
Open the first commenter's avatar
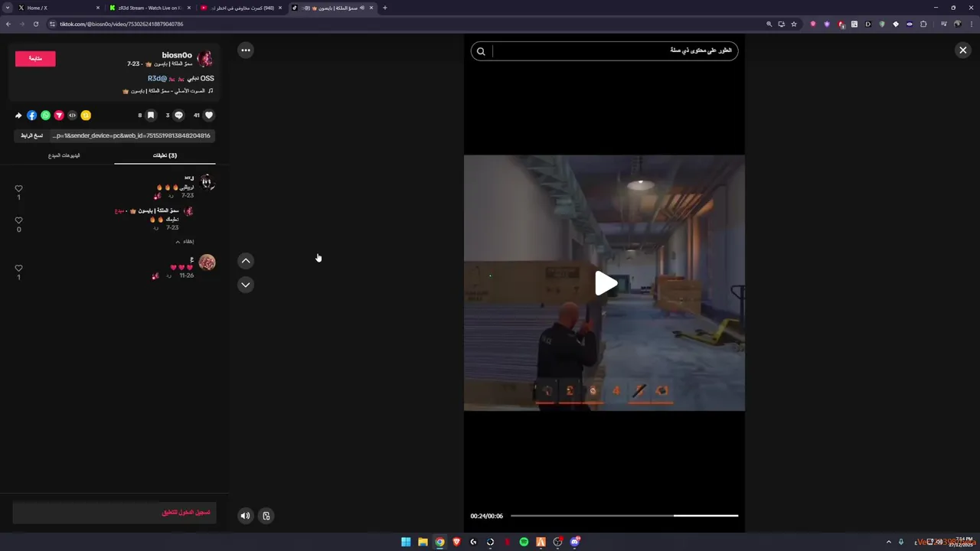coord(207,183)
